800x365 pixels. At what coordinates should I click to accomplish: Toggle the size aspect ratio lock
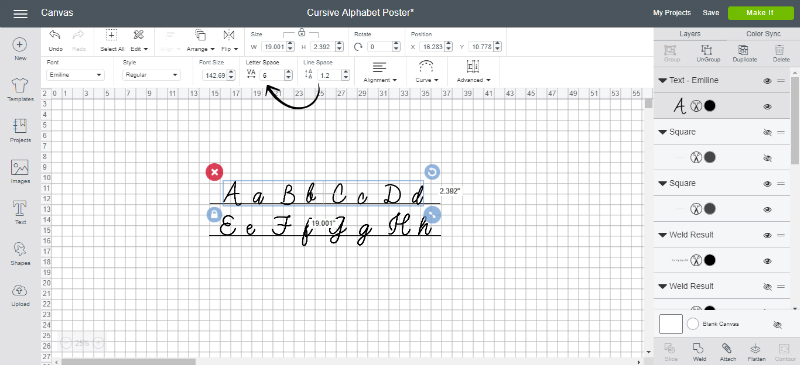pyautogui.click(x=302, y=32)
